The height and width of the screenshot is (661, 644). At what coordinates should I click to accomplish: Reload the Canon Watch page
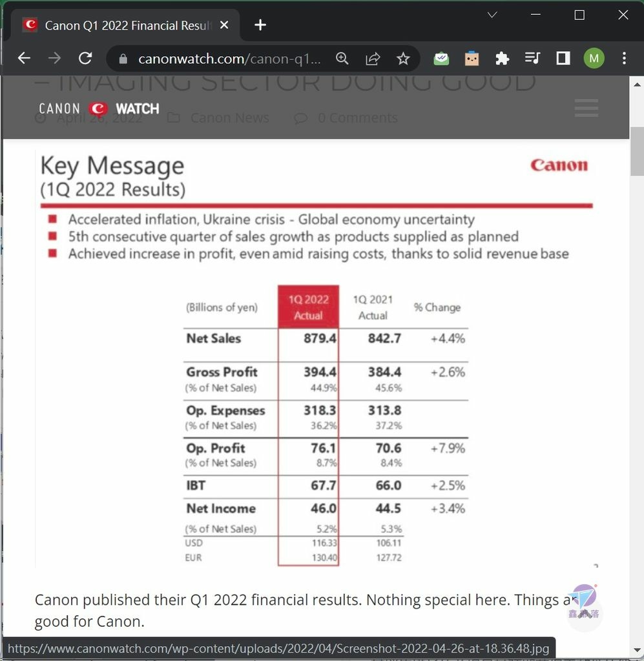pyautogui.click(x=86, y=58)
